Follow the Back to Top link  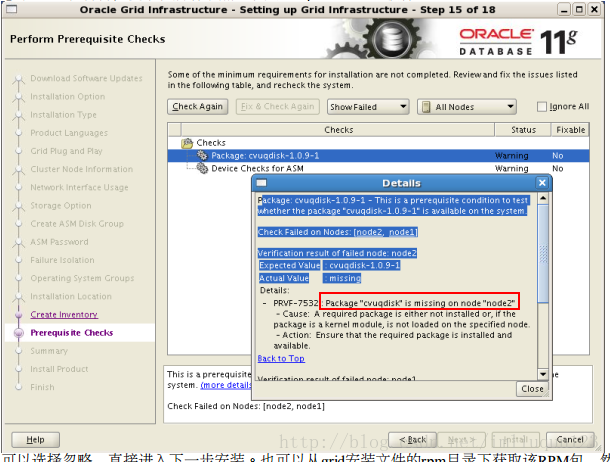[x=281, y=359]
